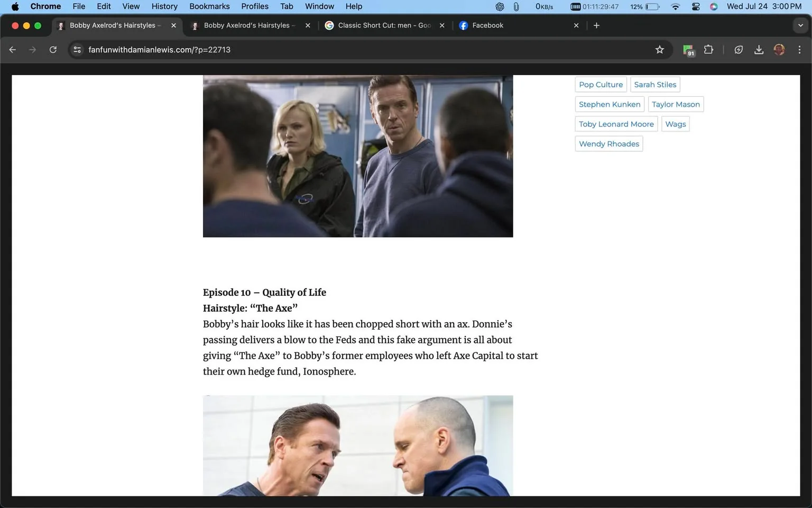Image resolution: width=812 pixels, height=508 pixels.
Task: Open a new tab with plus
Action: coord(596,25)
